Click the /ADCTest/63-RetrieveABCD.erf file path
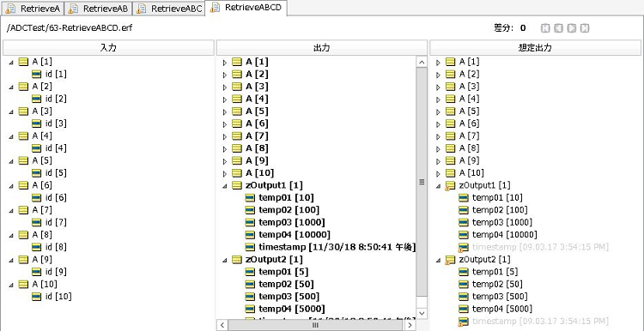The width and height of the screenshot is (644, 331). click(x=70, y=28)
